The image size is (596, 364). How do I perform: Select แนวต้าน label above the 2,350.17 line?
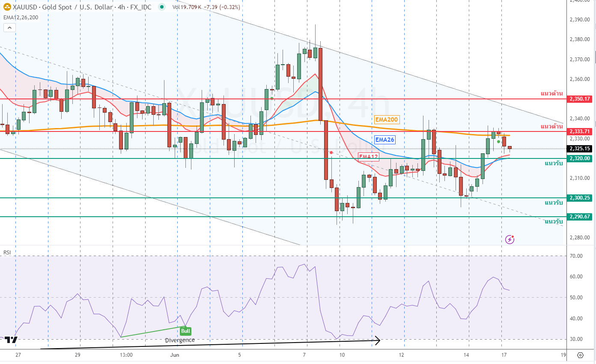coord(551,93)
